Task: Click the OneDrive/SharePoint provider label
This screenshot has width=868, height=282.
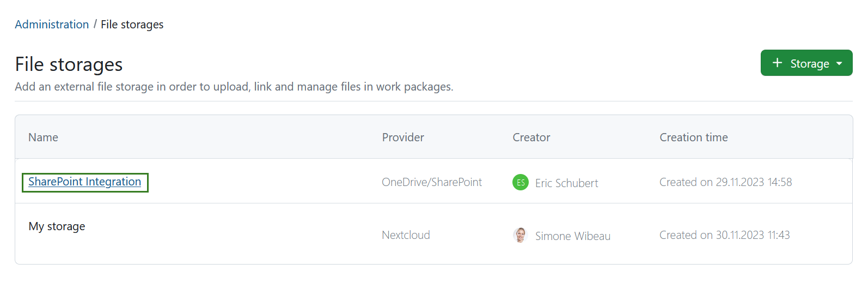Action: click(432, 182)
